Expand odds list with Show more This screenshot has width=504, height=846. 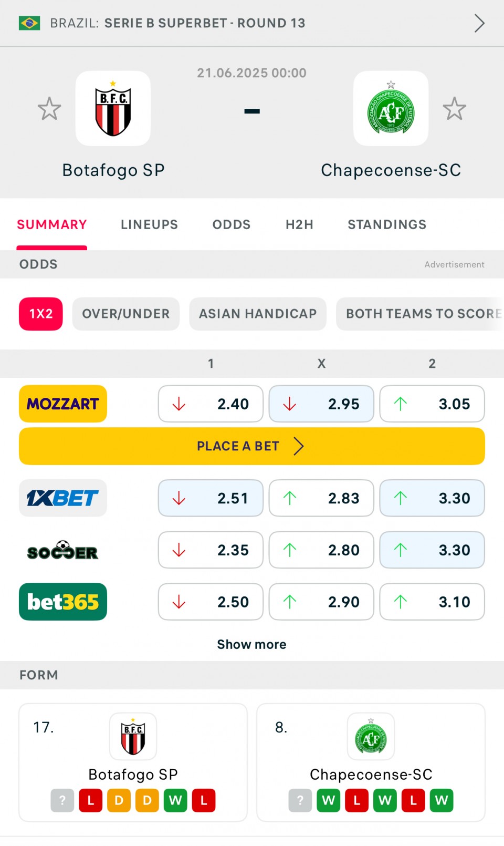[252, 644]
